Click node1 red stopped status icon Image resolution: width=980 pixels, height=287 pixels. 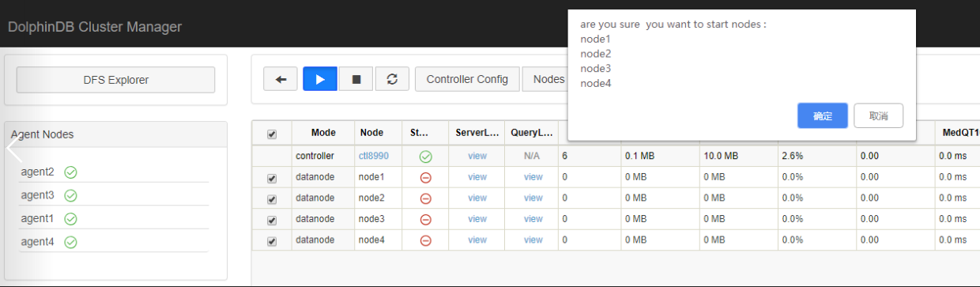[x=425, y=177]
